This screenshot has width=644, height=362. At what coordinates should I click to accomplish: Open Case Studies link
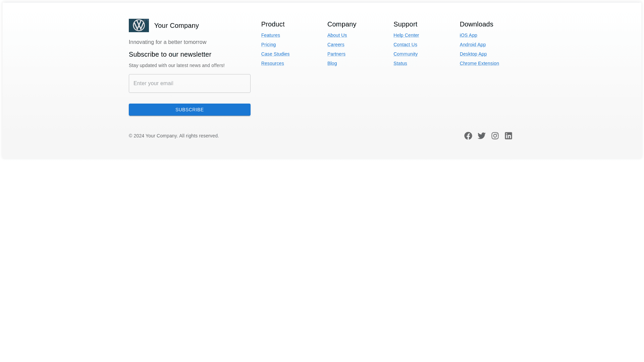[x=275, y=54]
